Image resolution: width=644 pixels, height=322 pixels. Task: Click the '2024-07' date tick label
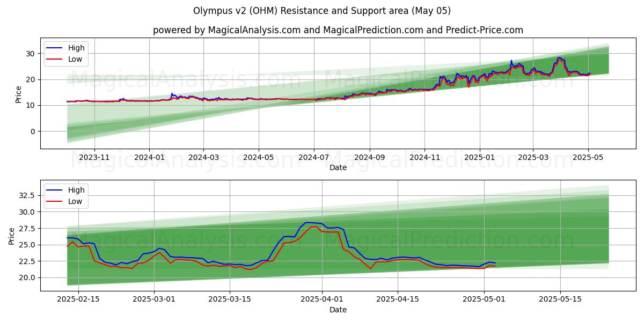click(x=314, y=157)
